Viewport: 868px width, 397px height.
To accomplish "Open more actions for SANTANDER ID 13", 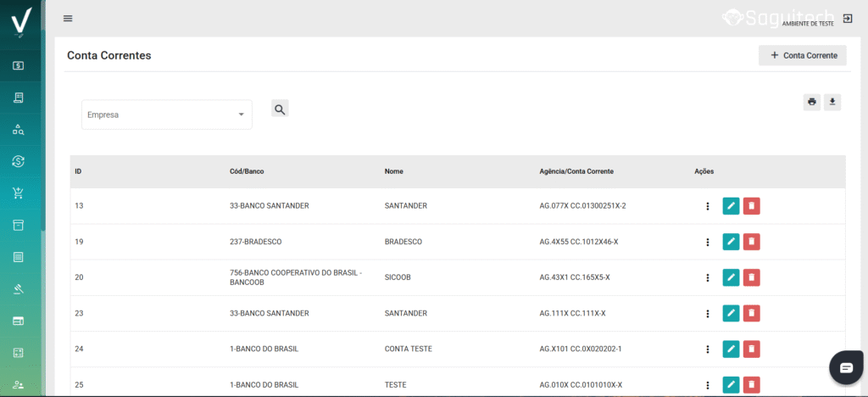I will pos(708,206).
